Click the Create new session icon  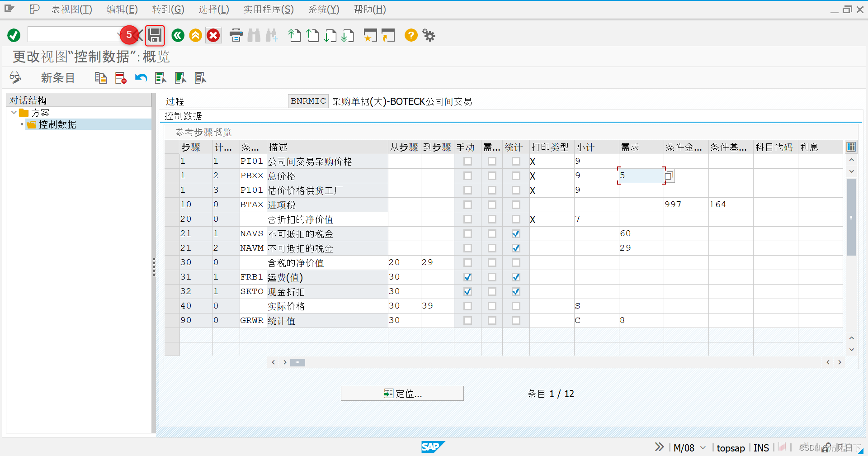(x=370, y=35)
